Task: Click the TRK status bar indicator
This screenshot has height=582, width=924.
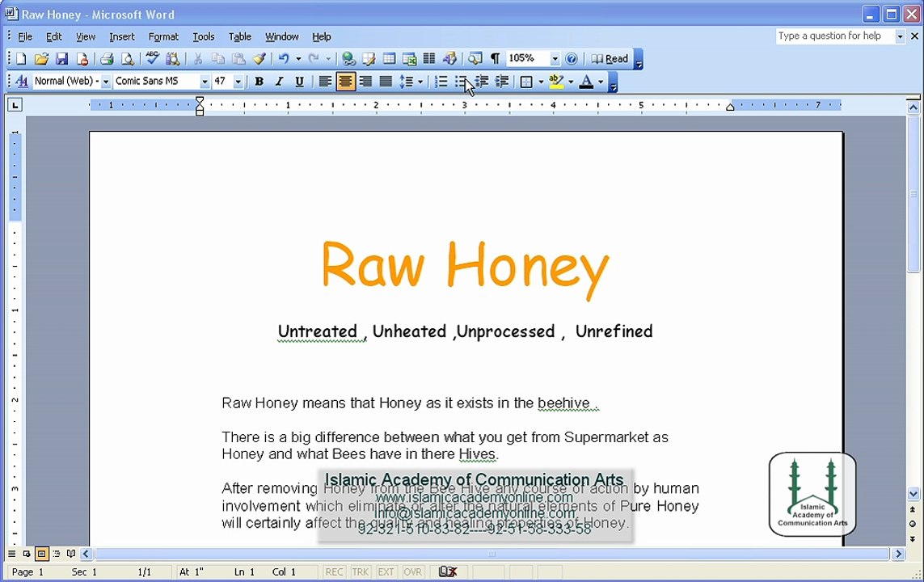Action: 360,572
